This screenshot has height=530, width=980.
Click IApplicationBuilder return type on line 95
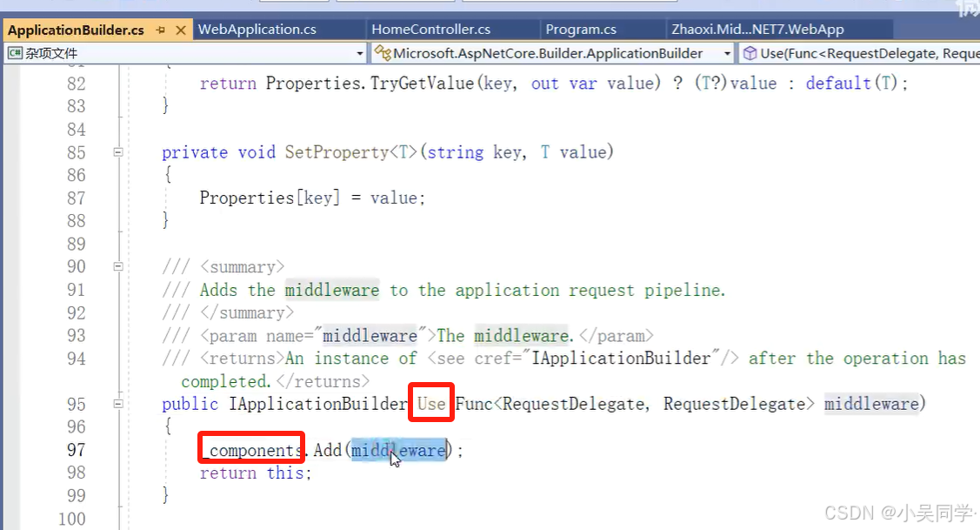click(x=318, y=404)
